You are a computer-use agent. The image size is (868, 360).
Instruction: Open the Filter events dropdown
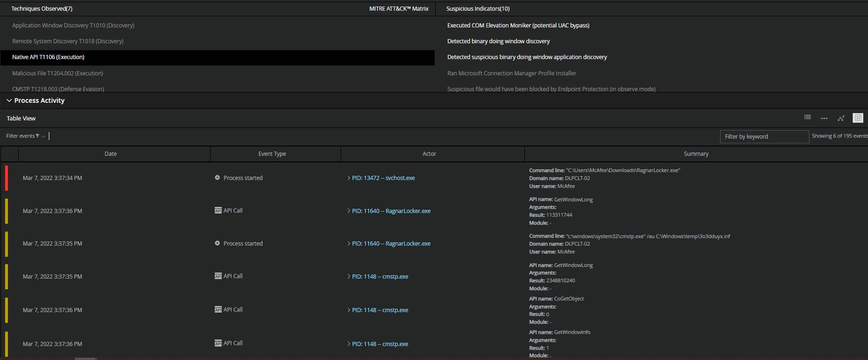[x=26, y=136]
